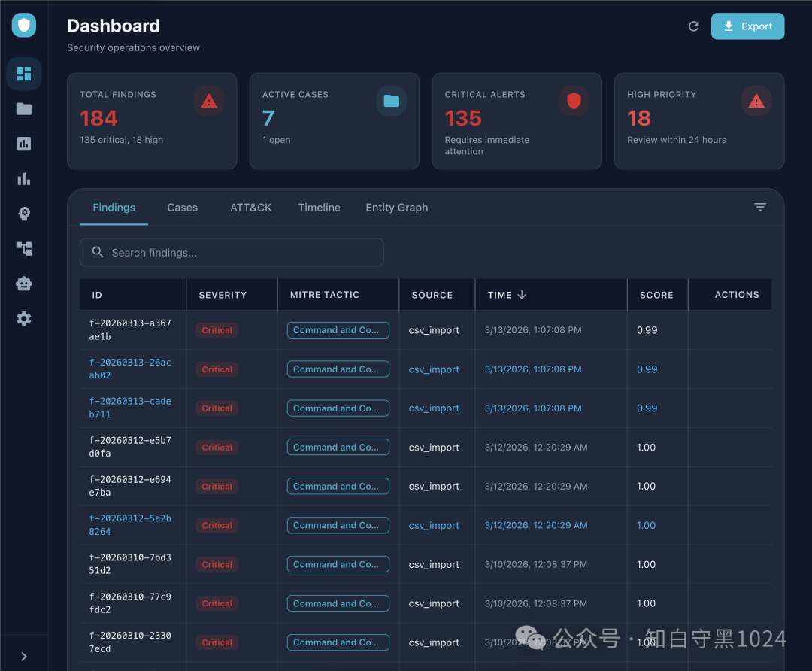Open the ATT&CK tab

[x=250, y=208]
